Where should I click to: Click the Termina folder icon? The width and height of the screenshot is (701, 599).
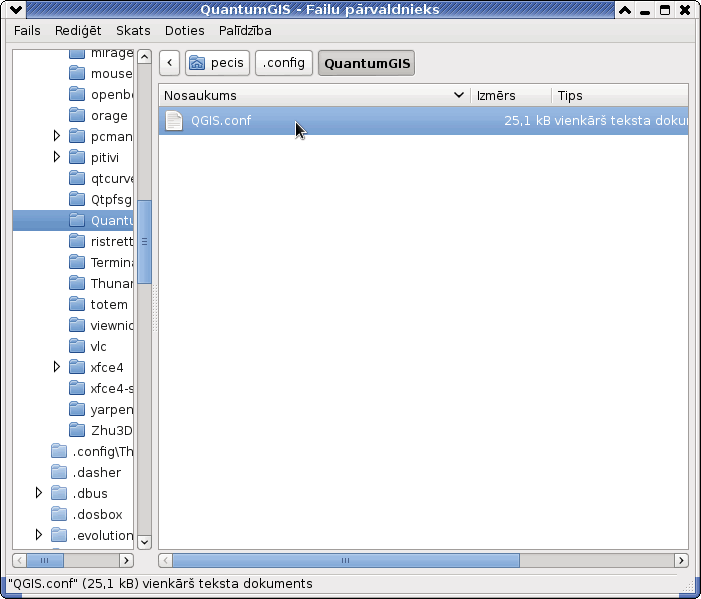77,262
